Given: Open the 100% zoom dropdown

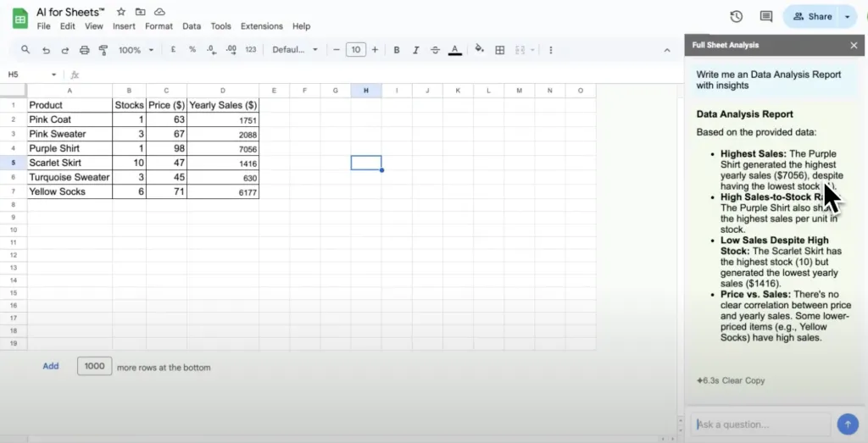Looking at the screenshot, I should pos(136,50).
